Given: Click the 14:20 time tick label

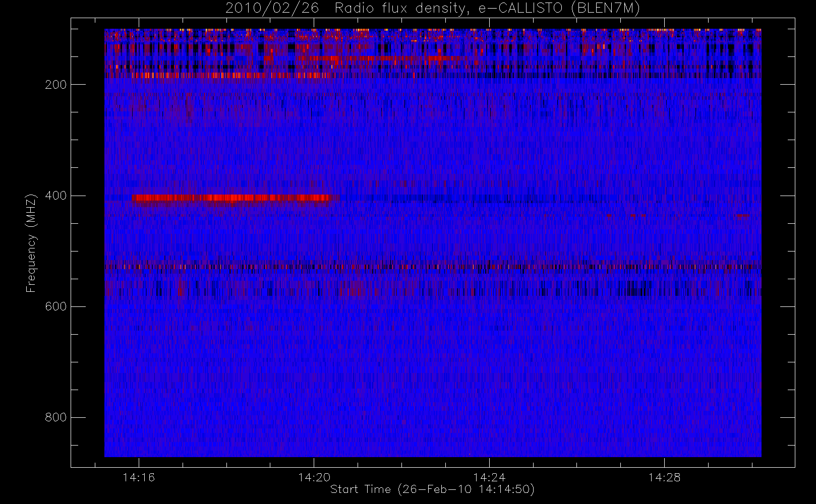Looking at the screenshot, I should 314,477.
